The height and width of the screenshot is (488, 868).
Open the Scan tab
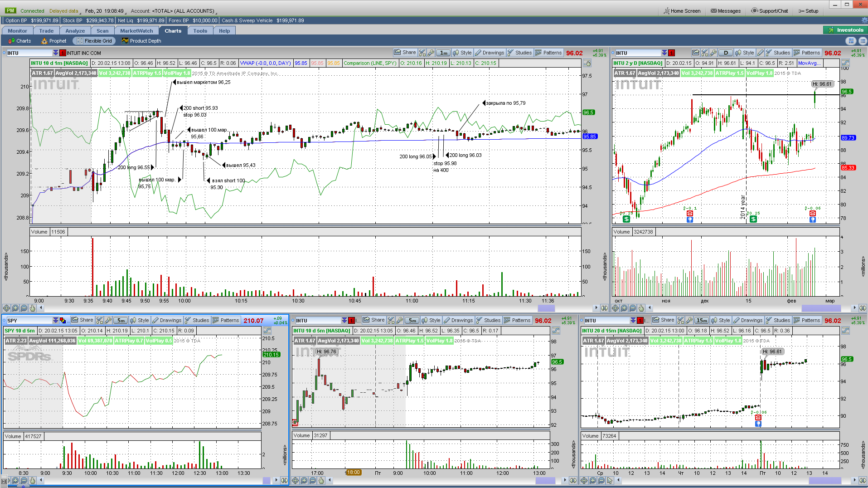[x=102, y=31]
